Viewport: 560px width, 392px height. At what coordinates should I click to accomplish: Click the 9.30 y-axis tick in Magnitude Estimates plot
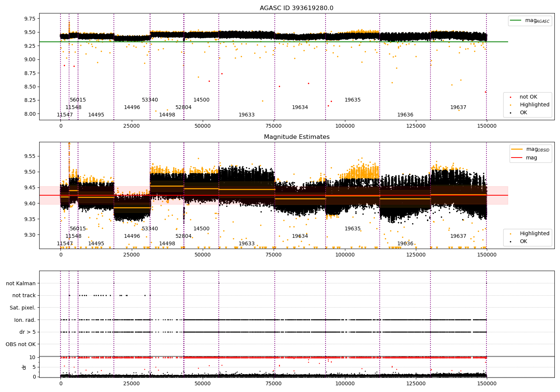[x=30, y=235]
